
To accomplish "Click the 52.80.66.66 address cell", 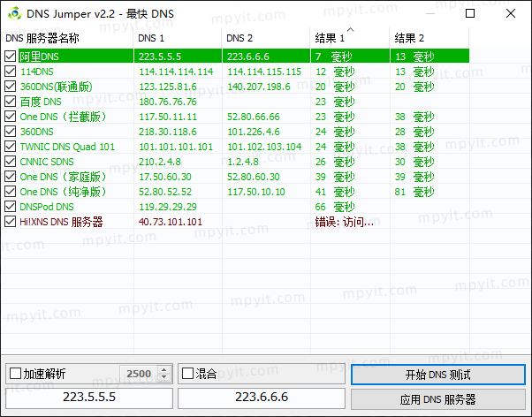I will tap(253, 117).
